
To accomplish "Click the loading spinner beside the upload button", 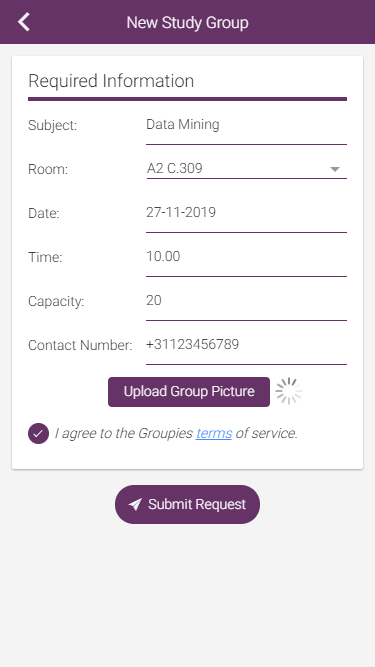I will 289,391.
